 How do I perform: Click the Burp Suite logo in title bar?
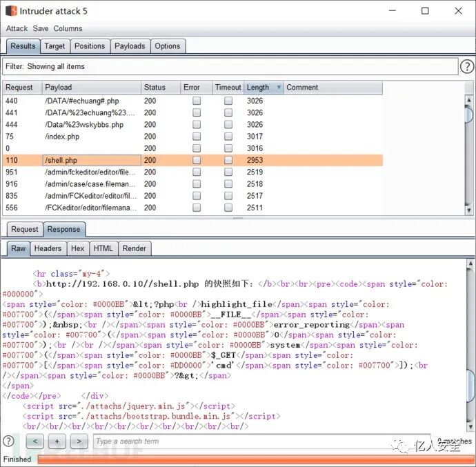click(11, 11)
